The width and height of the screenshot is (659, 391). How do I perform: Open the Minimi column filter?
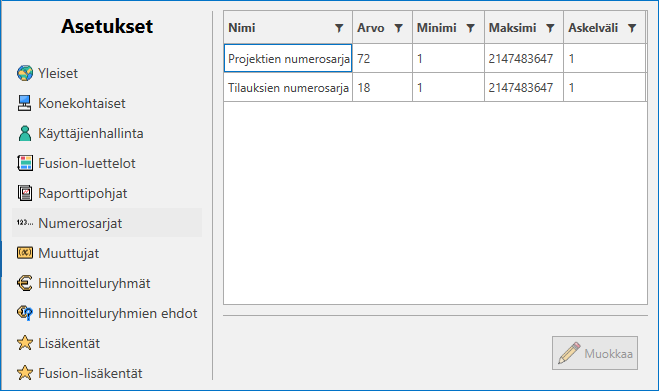point(471,28)
